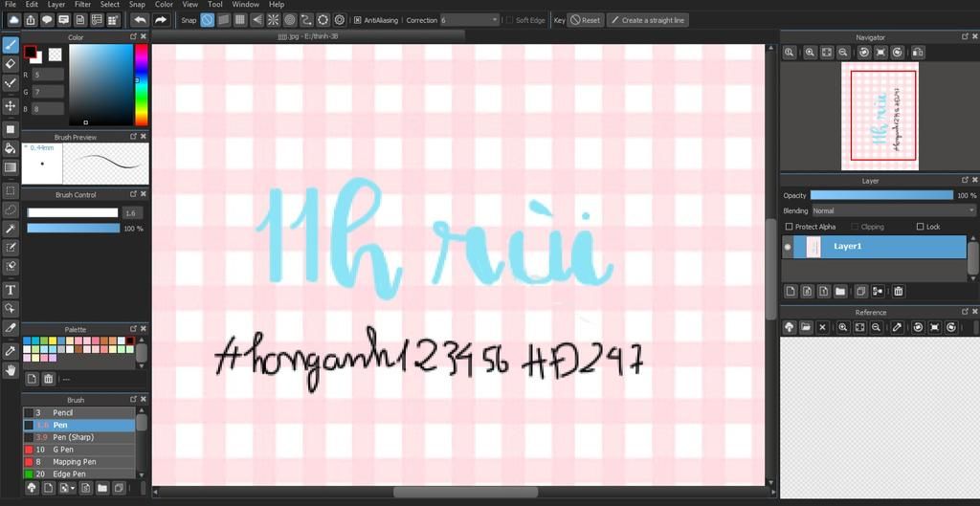Select the Bucket fill tool
980x506 pixels.
10,148
